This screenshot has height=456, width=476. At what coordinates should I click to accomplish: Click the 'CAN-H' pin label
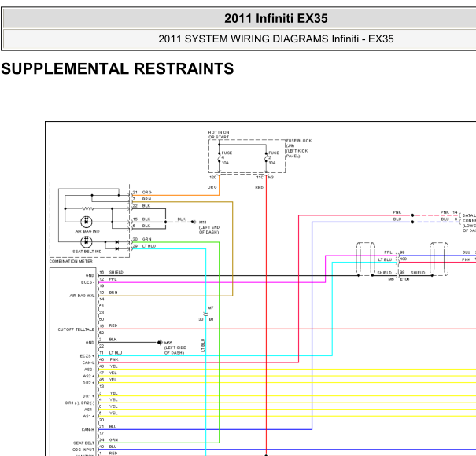pos(88,429)
